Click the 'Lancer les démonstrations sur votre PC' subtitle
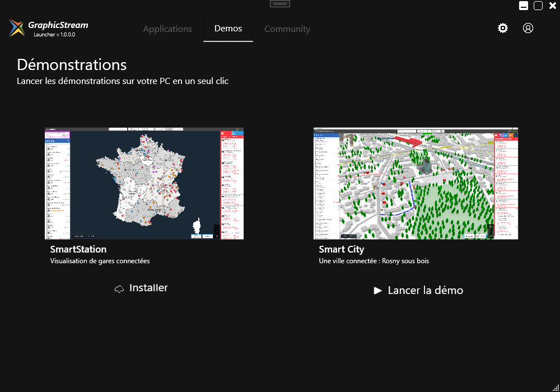 point(123,81)
